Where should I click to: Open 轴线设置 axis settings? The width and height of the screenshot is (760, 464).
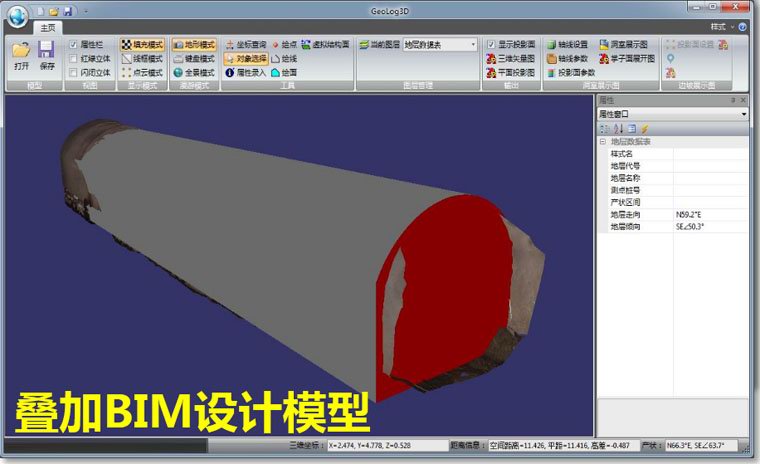[568, 45]
